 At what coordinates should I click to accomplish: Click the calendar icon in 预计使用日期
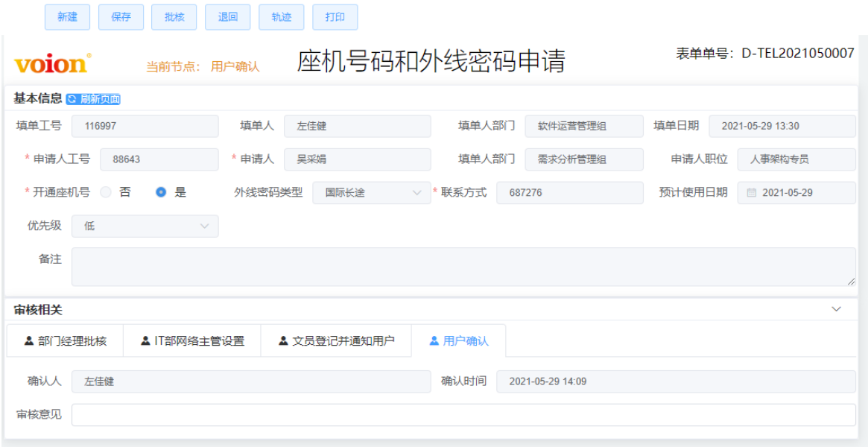[x=751, y=192]
